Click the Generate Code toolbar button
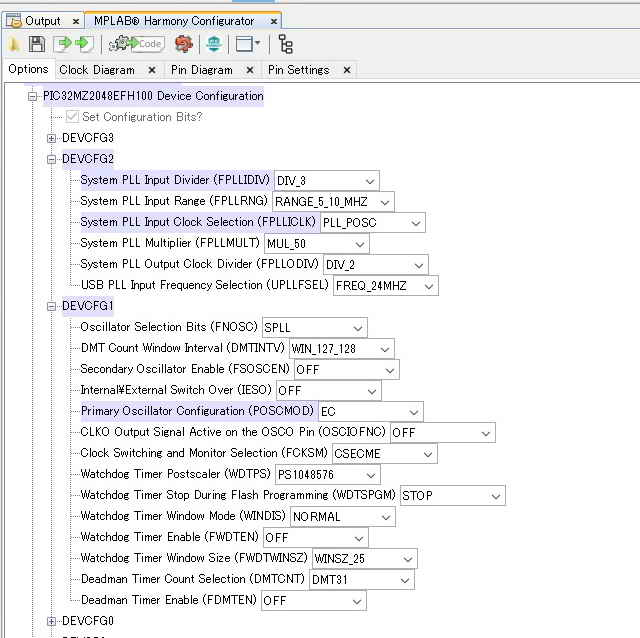640x638 pixels. point(136,44)
